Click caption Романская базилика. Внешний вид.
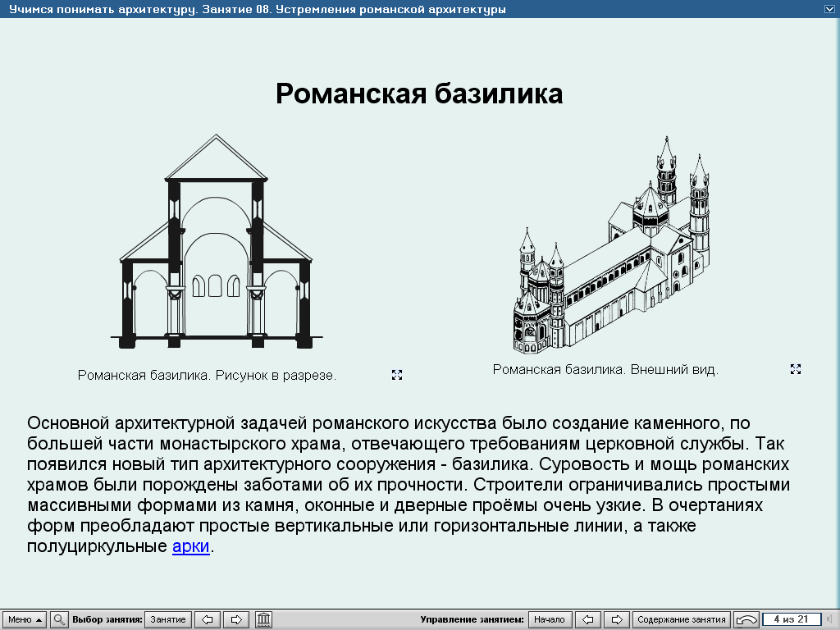The height and width of the screenshot is (630, 840). [605, 369]
